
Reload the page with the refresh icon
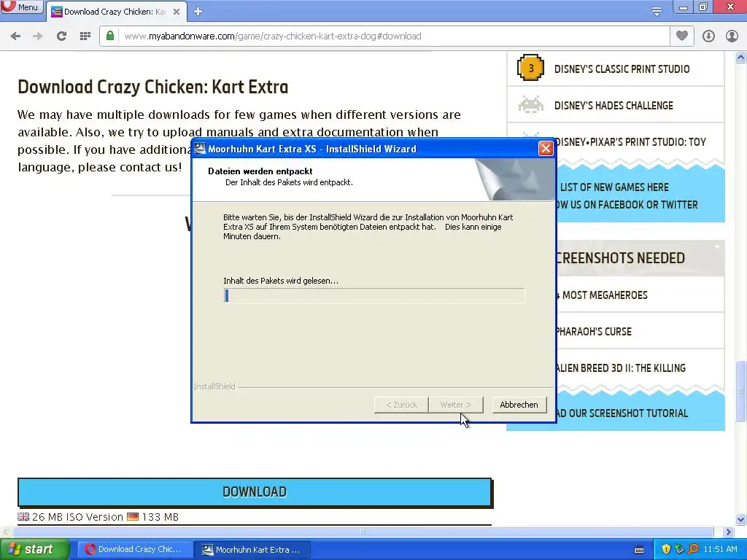click(61, 36)
